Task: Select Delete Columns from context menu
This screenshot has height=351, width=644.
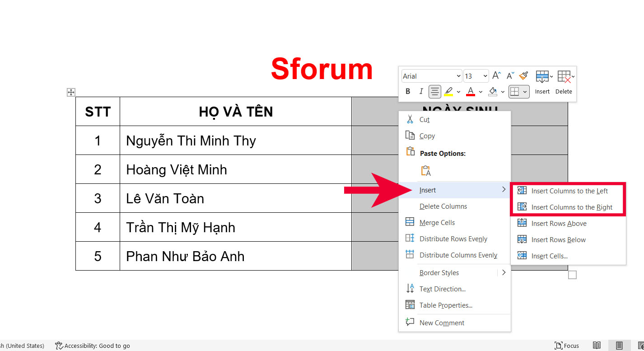Action: tap(443, 206)
